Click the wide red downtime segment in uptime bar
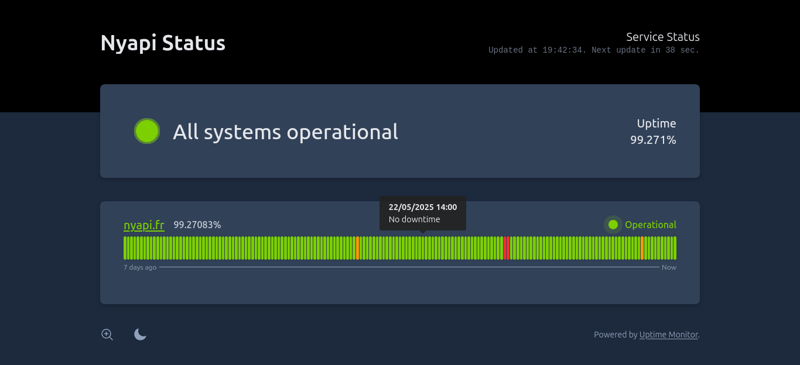The image size is (800, 365). tap(507, 248)
